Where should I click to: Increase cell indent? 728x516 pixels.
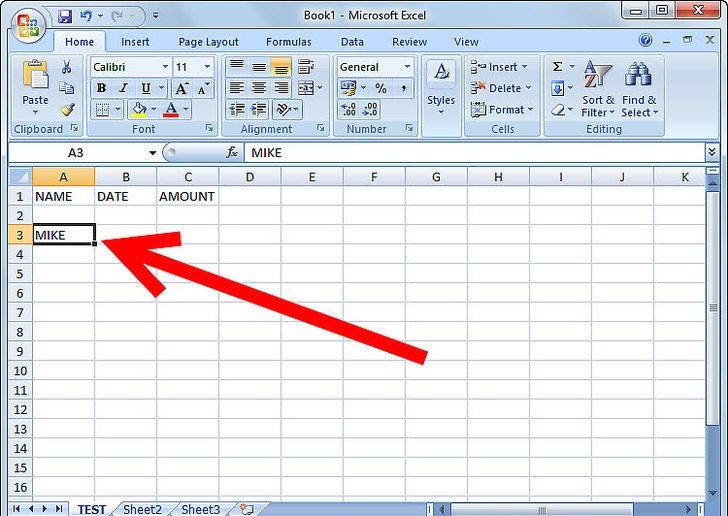(x=259, y=110)
